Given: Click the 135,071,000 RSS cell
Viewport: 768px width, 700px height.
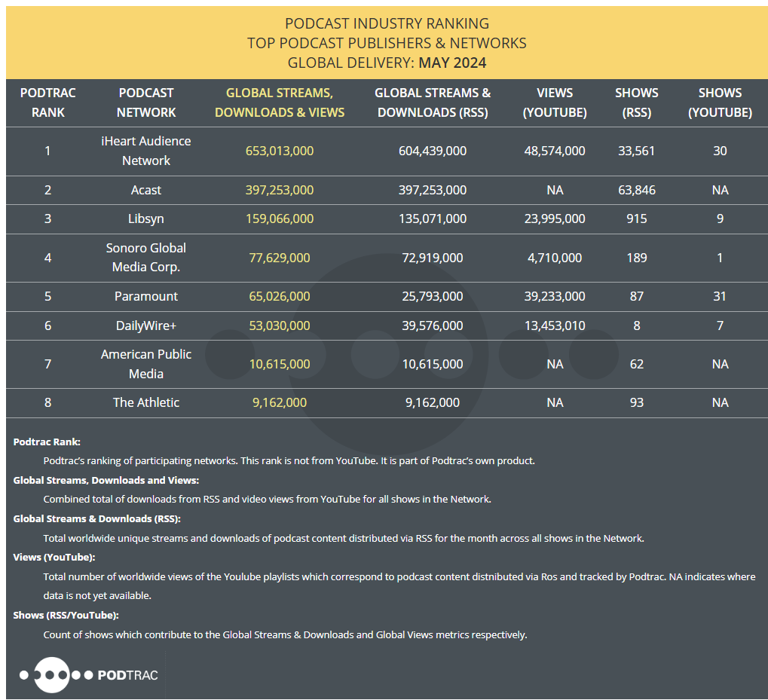Looking at the screenshot, I should [x=433, y=219].
